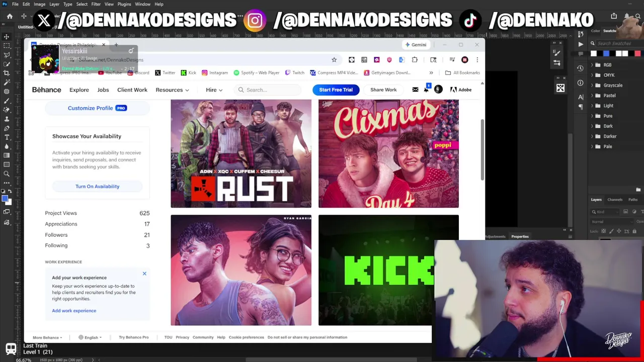Image resolution: width=644 pixels, height=362 pixels.
Task: Pick the red recent swatch
Action: tap(637, 54)
